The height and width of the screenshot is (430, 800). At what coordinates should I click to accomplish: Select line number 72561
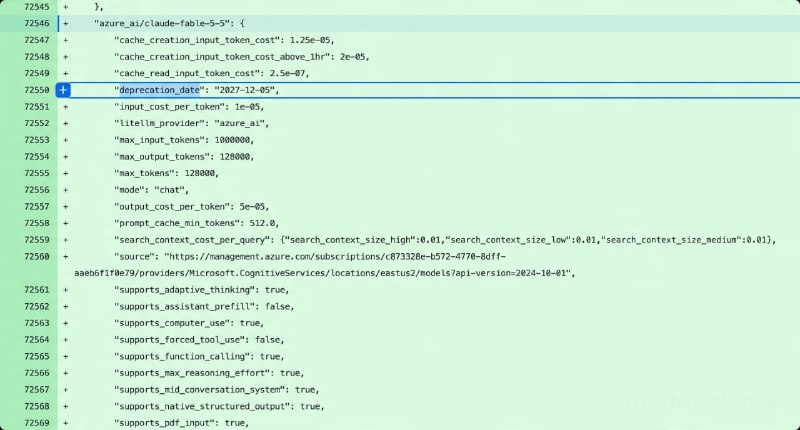click(37, 290)
